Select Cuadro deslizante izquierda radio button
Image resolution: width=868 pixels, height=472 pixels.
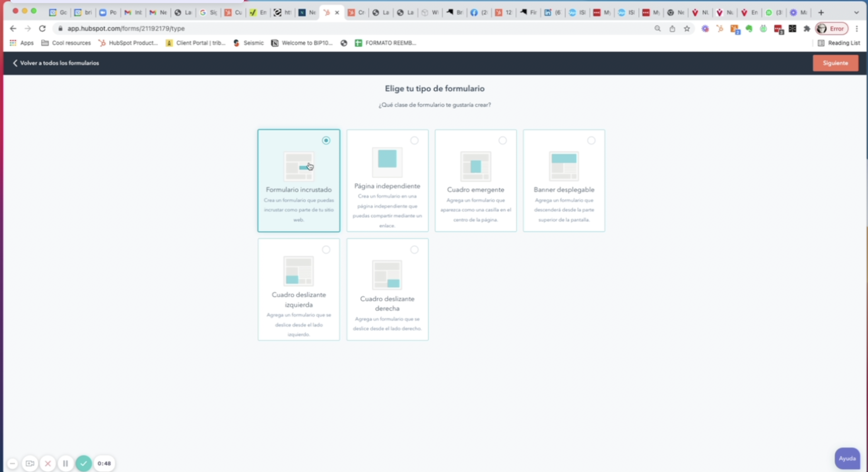click(x=326, y=250)
